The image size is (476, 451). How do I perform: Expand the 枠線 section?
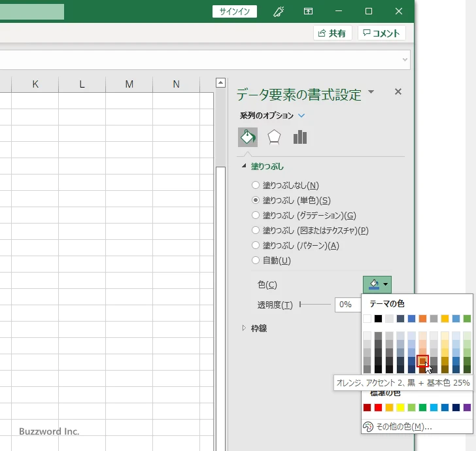click(244, 327)
